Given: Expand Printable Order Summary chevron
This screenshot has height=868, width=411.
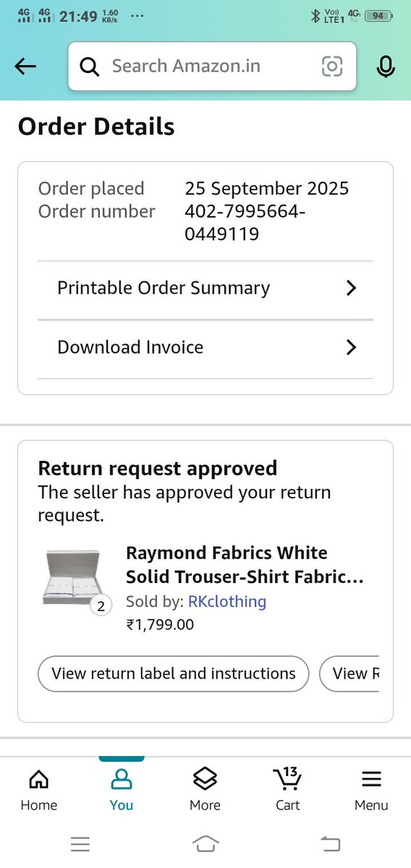Looking at the screenshot, I should pos(352,288).
